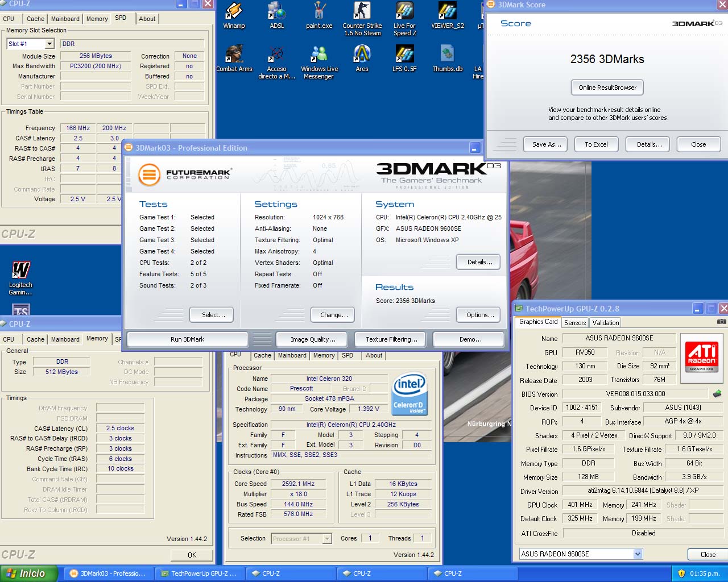Select the Thumbs.db file icon

click(448, 59)
